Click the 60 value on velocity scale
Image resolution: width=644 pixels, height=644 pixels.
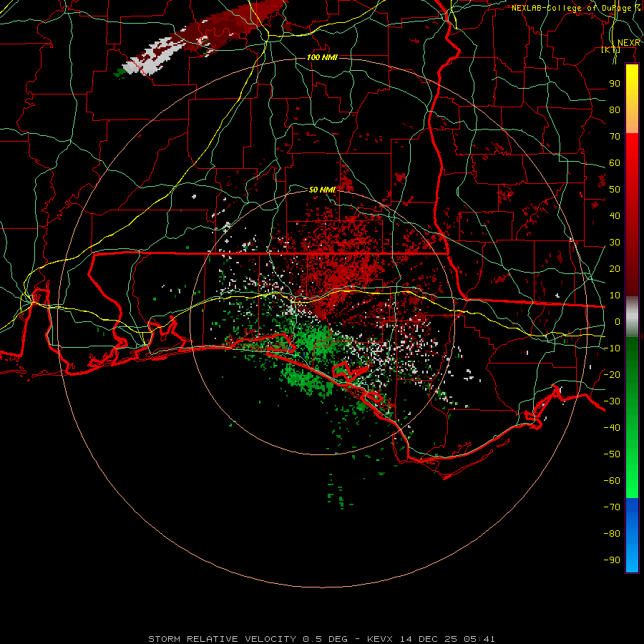tap(615, 162)
